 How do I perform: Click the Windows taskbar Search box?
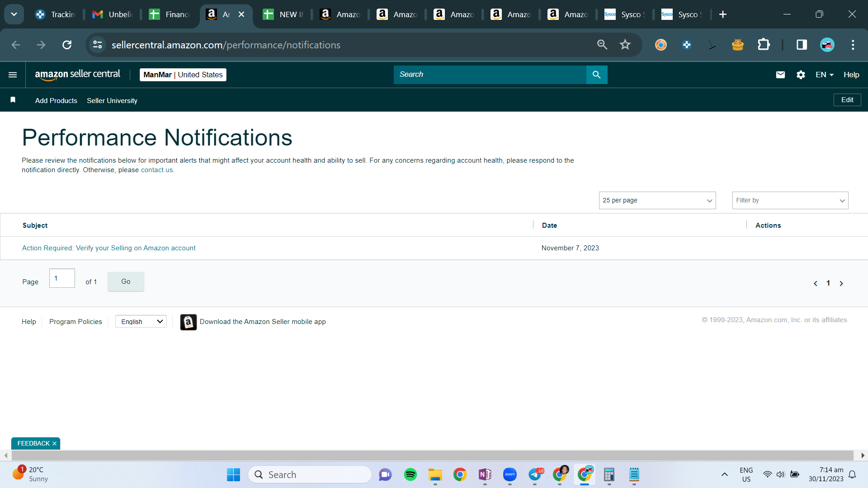click(310, 474)
